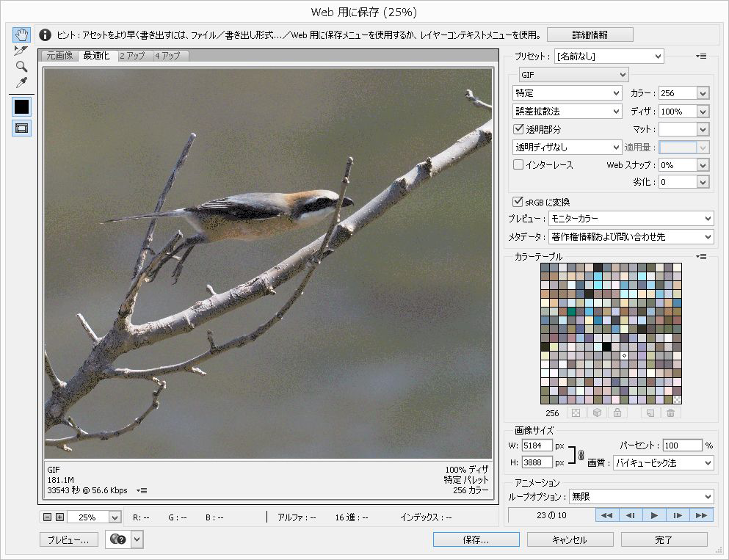Select the Zoom tool
This screenshot has height=560, width=729.
coord(21,66)
